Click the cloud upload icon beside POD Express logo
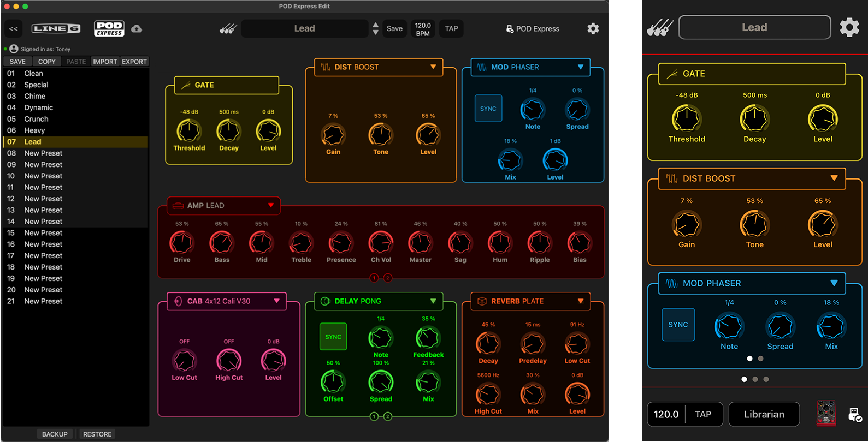Screen dimensions: 868x442 point(137,29)
